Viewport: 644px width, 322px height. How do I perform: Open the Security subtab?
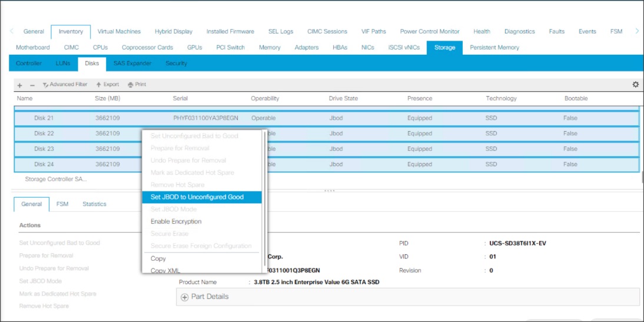[176, 63]
